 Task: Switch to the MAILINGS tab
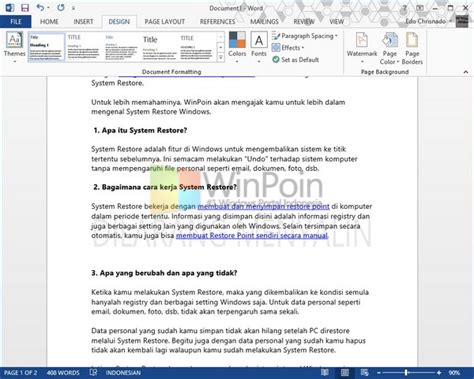pyautogui.click(x=264, y=22)
